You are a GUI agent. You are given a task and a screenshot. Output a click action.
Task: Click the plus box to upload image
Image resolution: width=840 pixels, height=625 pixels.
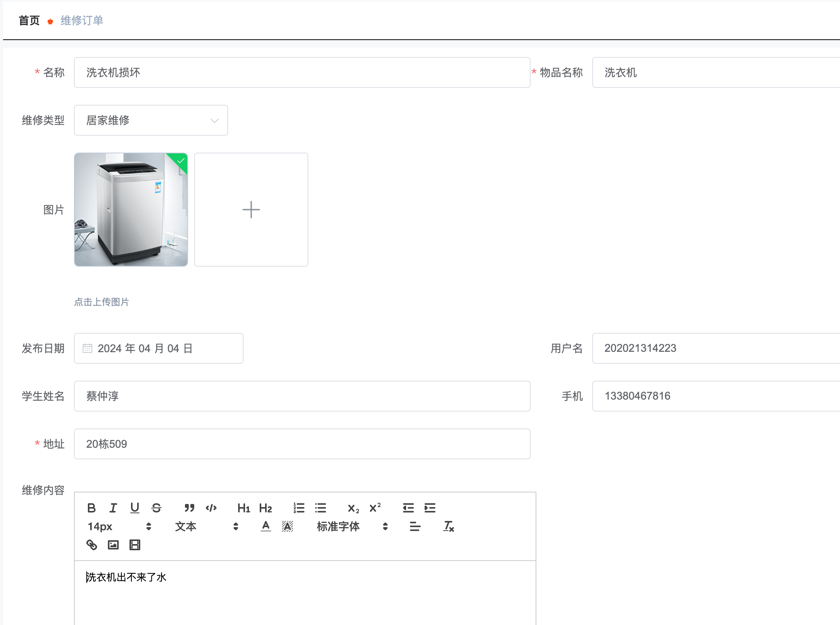tap(251, 210)
